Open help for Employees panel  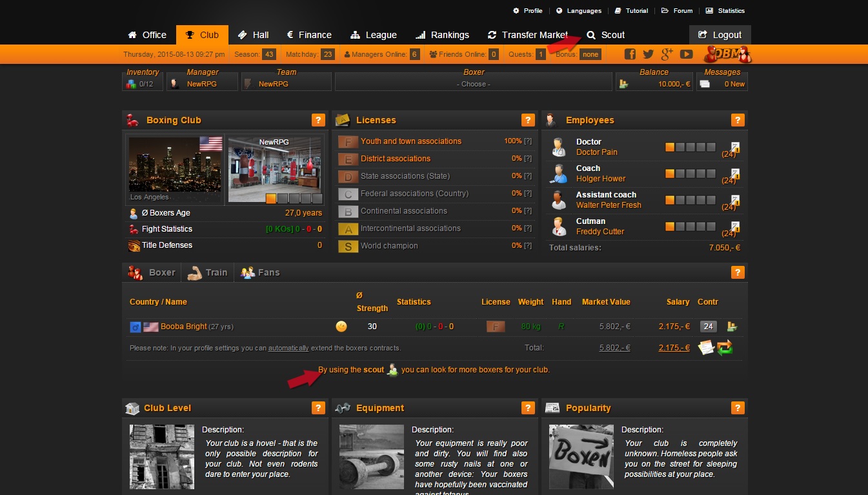738,120
